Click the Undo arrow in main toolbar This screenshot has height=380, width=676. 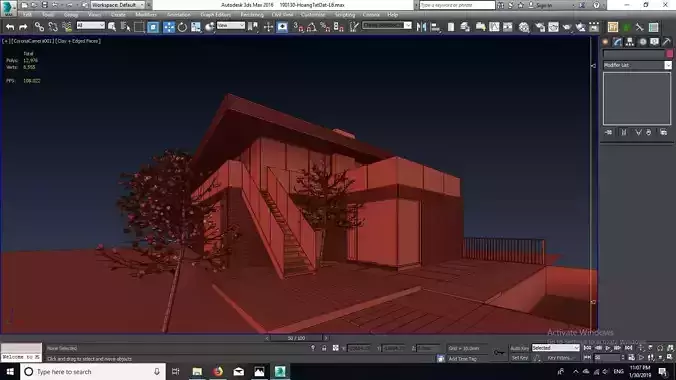(x=9, y=27)
